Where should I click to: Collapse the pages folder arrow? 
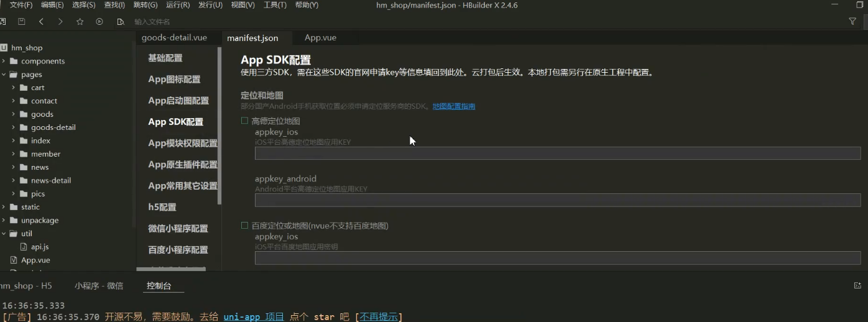[x=4, y=75]
